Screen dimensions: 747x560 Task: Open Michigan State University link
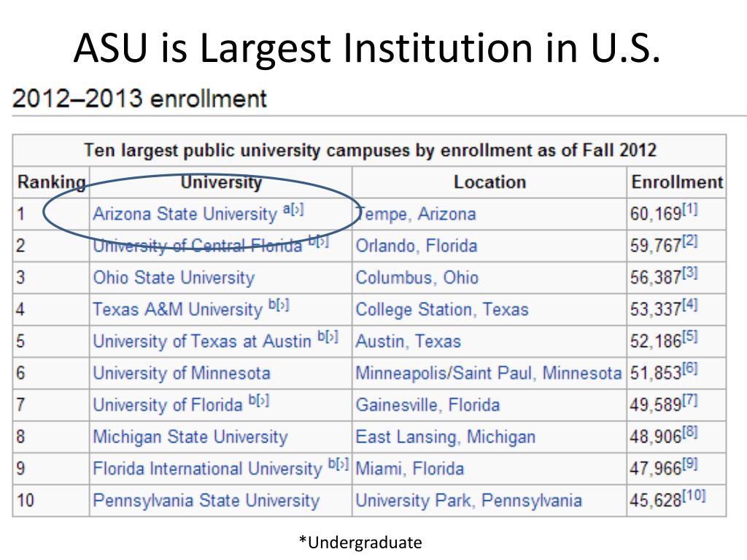pos(190,437)
